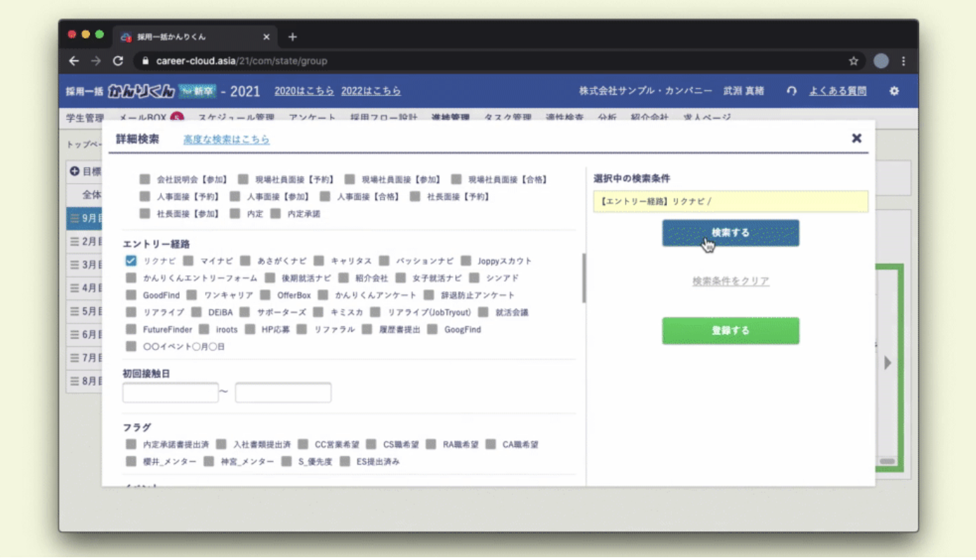Click the drag handle icon for 2月 row

[75, 241]
